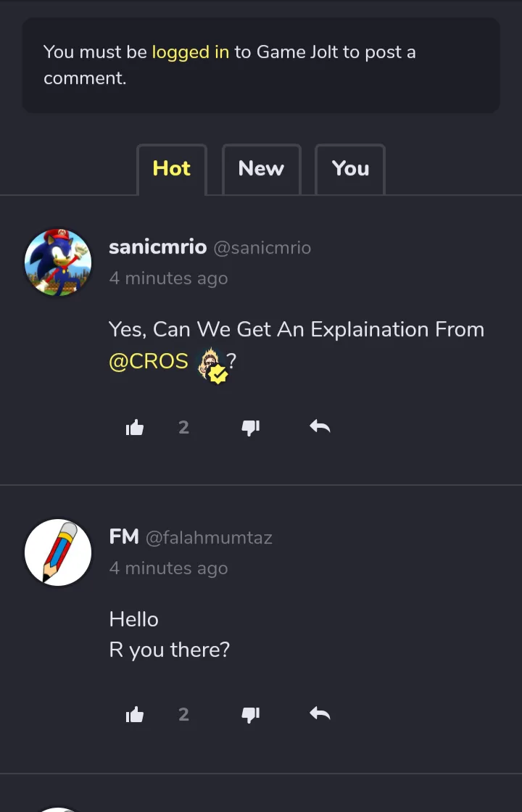Click the like count on FM's comment
Viewport: 522px width, 812px height.
(x=183, y=715)
